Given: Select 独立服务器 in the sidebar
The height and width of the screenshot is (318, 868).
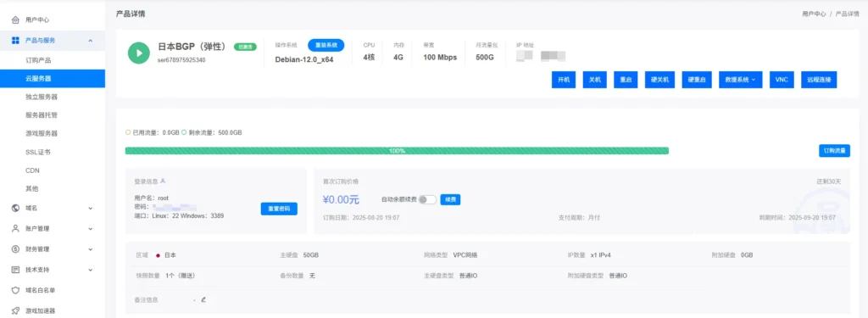Looking at the screenshot, I should pyautogui.click(x=42, y=97).
